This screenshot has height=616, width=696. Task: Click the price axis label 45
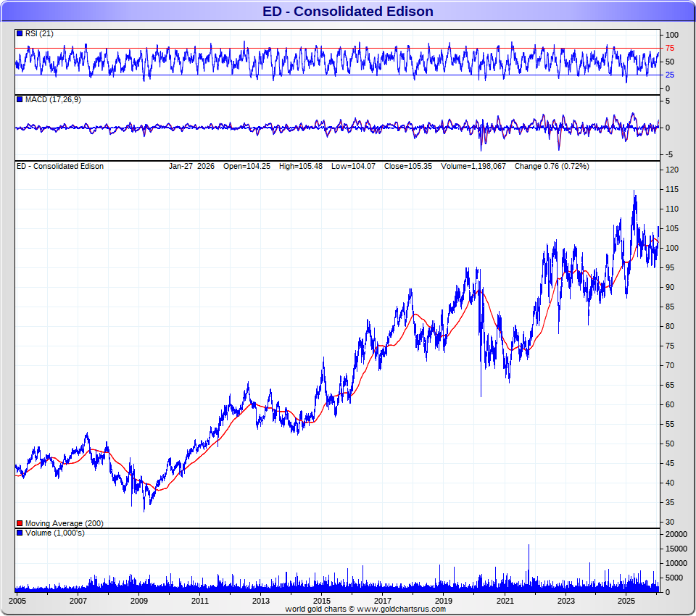[x=670, y=463]
